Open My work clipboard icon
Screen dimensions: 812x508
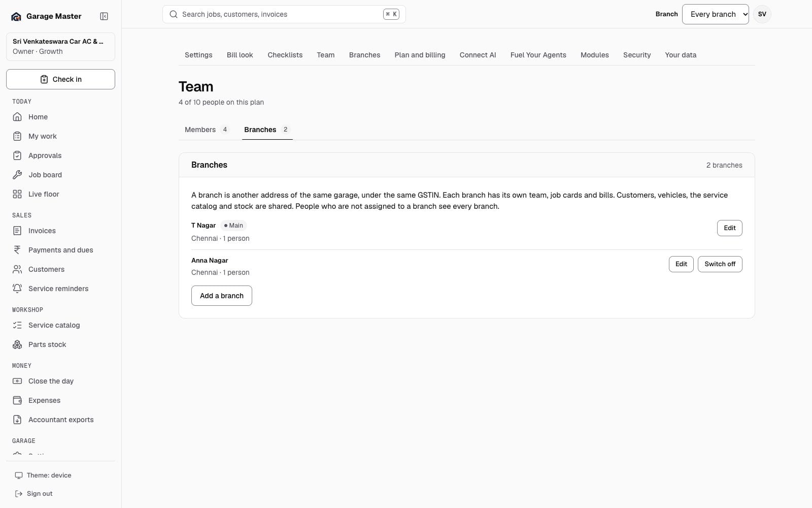[x=17, y=136]
